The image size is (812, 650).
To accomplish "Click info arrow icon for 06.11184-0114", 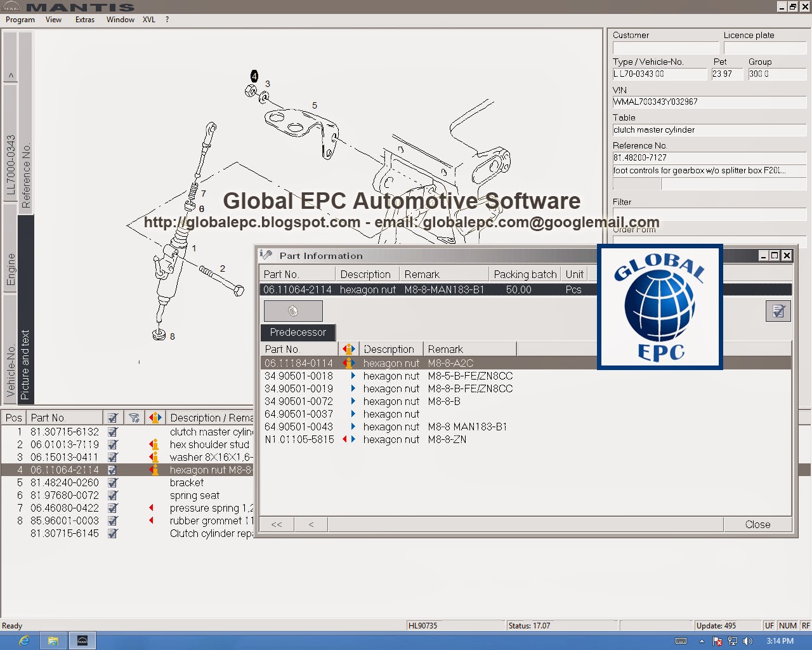I will pos(348,363).
